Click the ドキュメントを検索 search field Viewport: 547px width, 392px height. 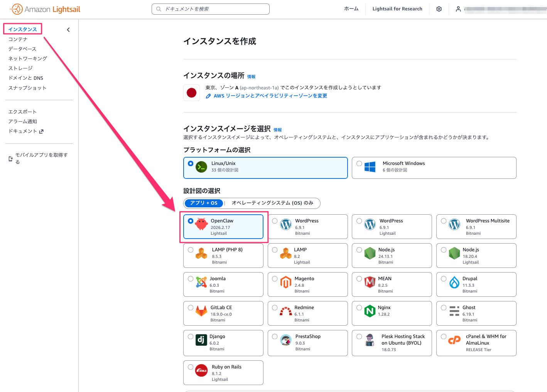coord(211,9)
